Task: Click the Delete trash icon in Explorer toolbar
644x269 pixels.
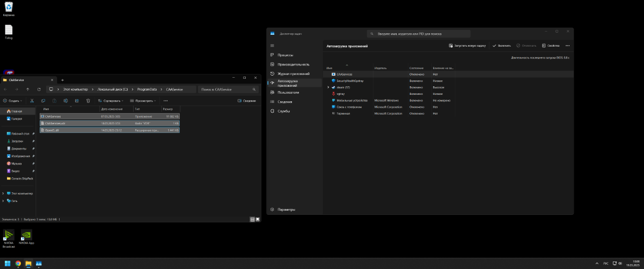Action: click(88, 100)
